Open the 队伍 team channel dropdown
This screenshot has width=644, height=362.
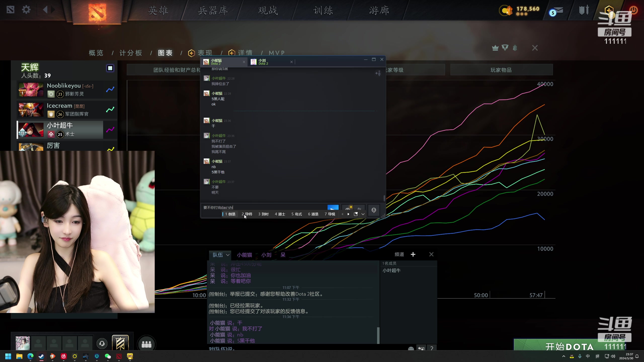[x=220, y=255]
